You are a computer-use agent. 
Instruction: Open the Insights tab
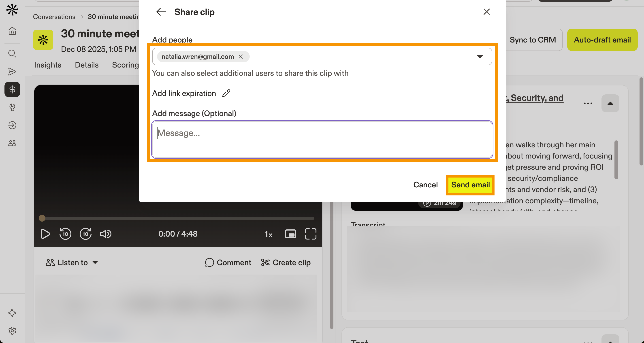click(x=47, y=65)
